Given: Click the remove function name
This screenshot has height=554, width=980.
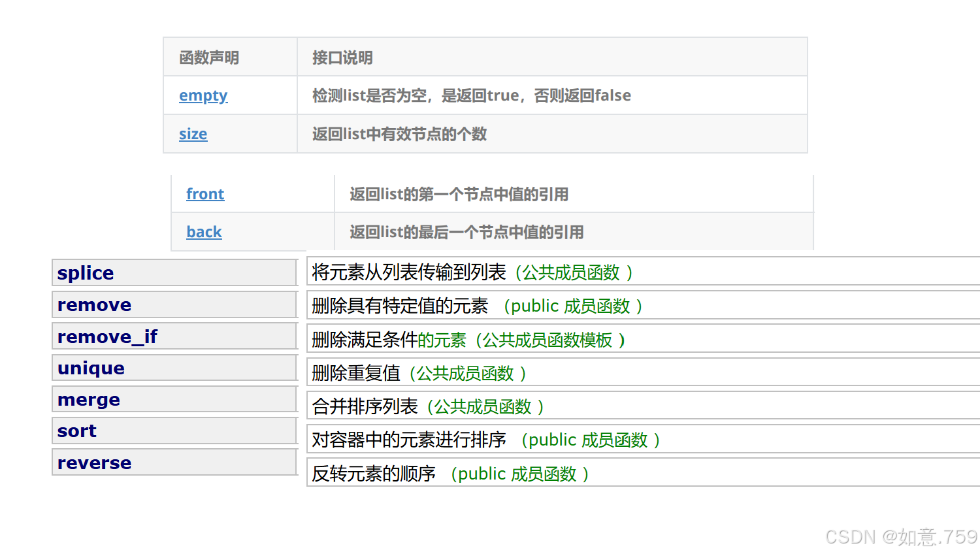Looking at the screenshot, I should (94, 305).
